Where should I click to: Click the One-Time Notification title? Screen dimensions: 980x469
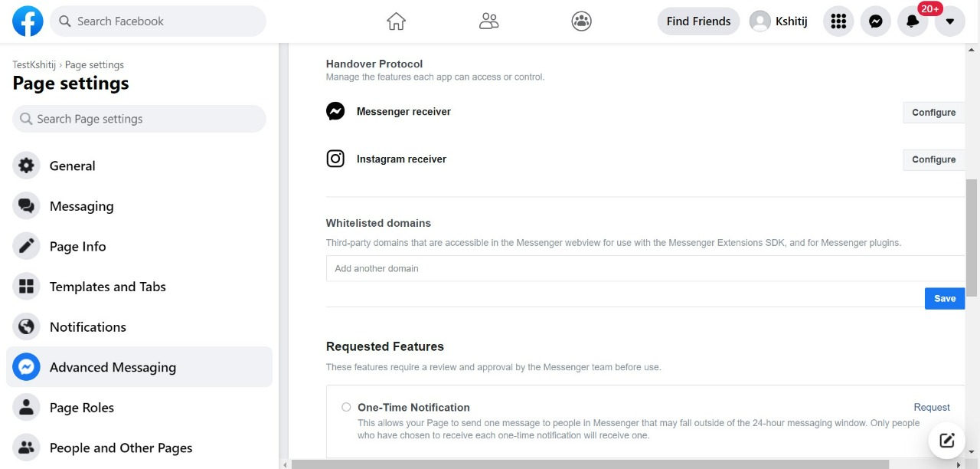(413, 408)
